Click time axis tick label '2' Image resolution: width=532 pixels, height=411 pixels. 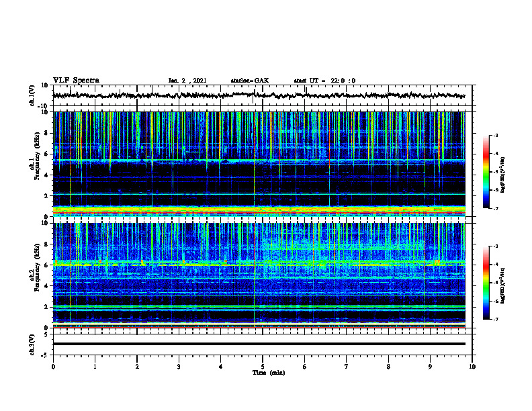pyautogui.click(x=137, y=367)
